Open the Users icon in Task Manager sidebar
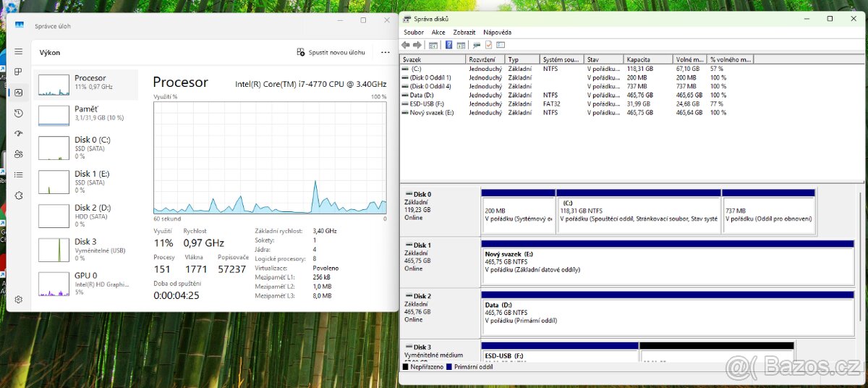This screenshot has height=388, width=868. point(19,153)
